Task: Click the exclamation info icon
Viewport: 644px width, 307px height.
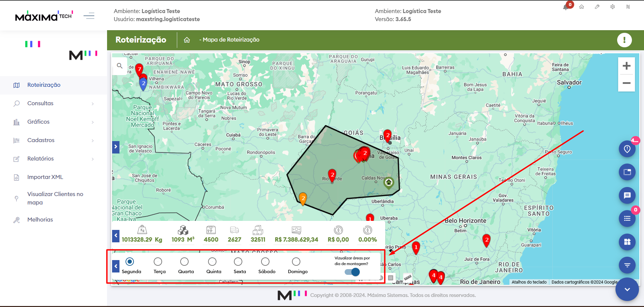Action: [624, 40]
